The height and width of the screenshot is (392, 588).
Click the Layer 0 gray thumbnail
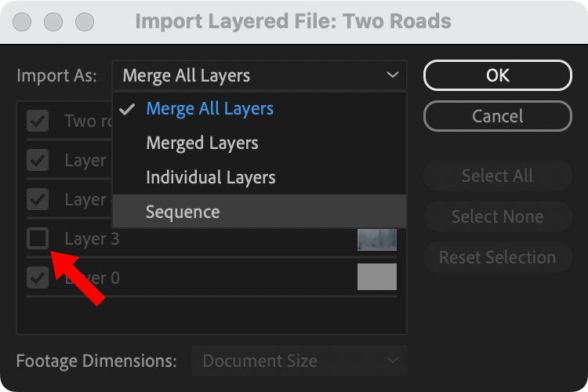click(x=376, y=277)
